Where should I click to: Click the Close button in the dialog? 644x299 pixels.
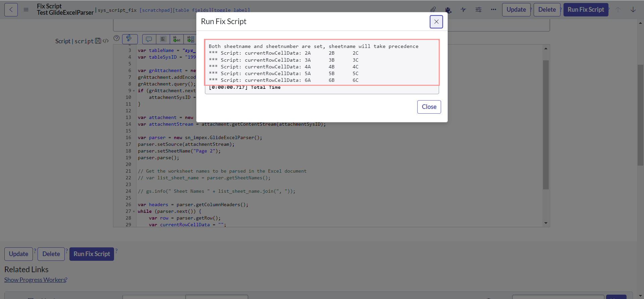click(x=429, y=107)
